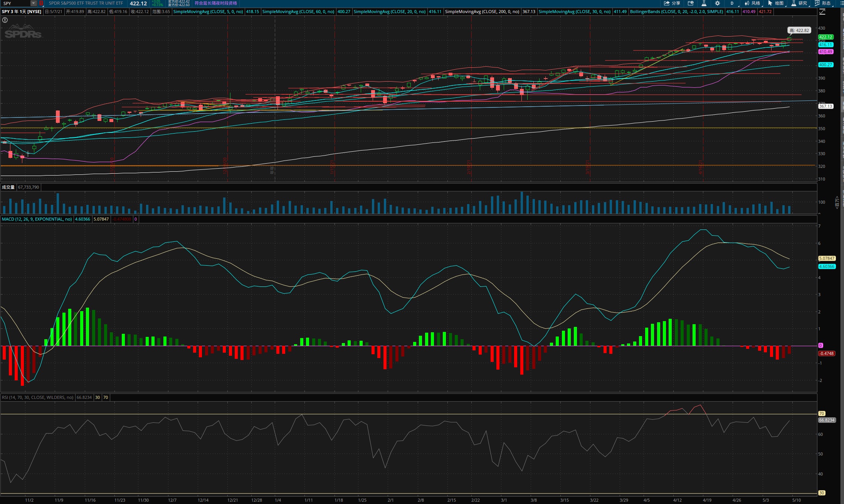The width and height of the screenshot is (844, 504).
Task: Click the magenta 410.49 Bollinger lower band value
Action: (749, 12)
